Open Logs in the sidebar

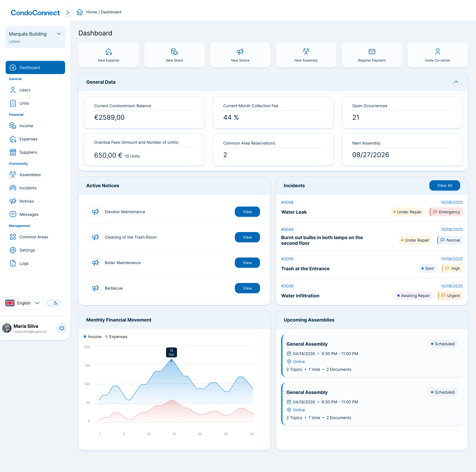(35, 264)
